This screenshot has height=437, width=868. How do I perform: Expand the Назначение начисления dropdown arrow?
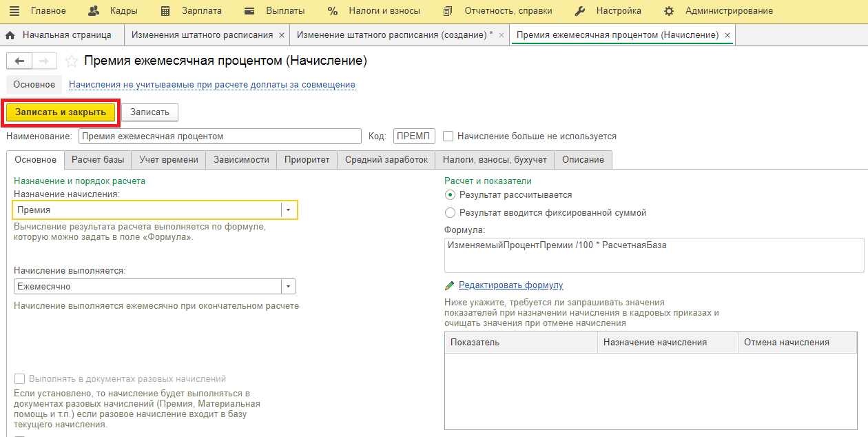click(289, 210)
